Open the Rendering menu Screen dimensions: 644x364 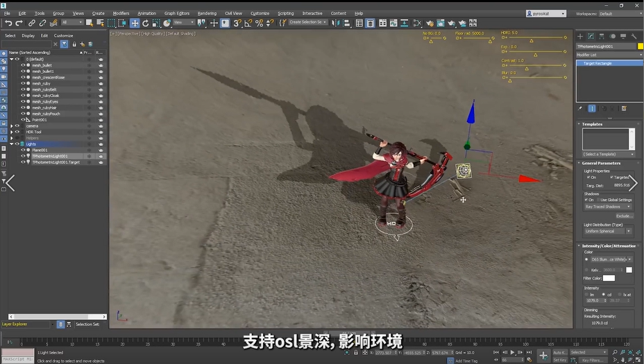[207, 13]
